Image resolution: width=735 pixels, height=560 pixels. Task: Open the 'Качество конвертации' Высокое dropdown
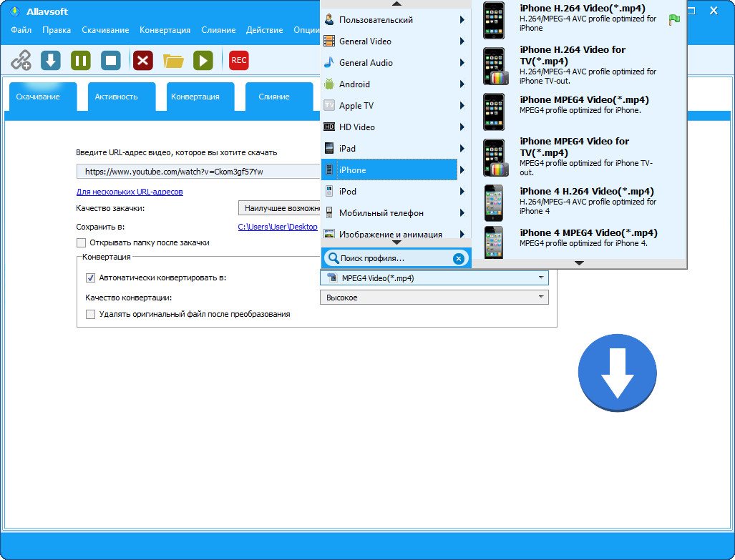click(434, 298)
